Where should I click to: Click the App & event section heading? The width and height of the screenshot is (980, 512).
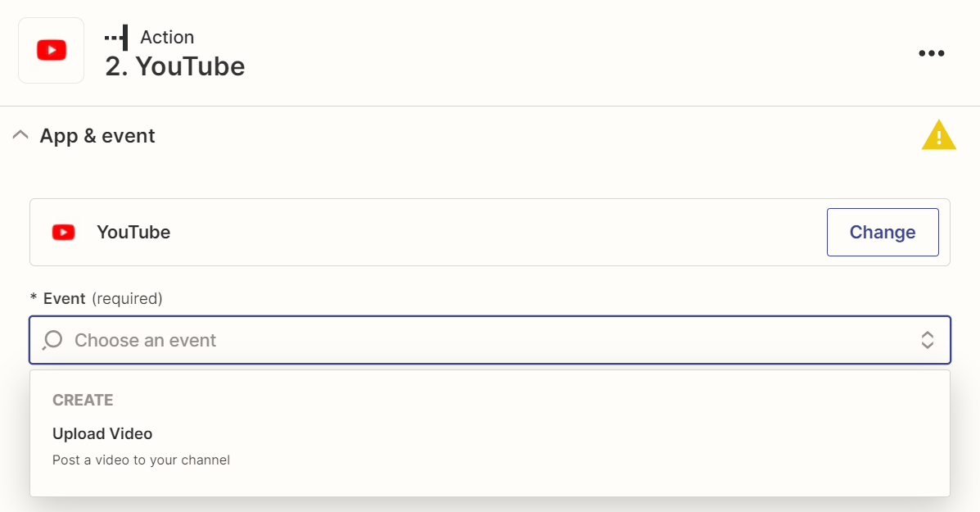97,135
